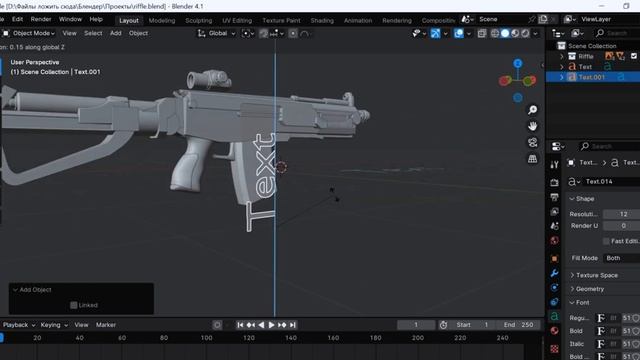Toggle use preview range clock icon
The image size is (640, 360).
point(443,325)
